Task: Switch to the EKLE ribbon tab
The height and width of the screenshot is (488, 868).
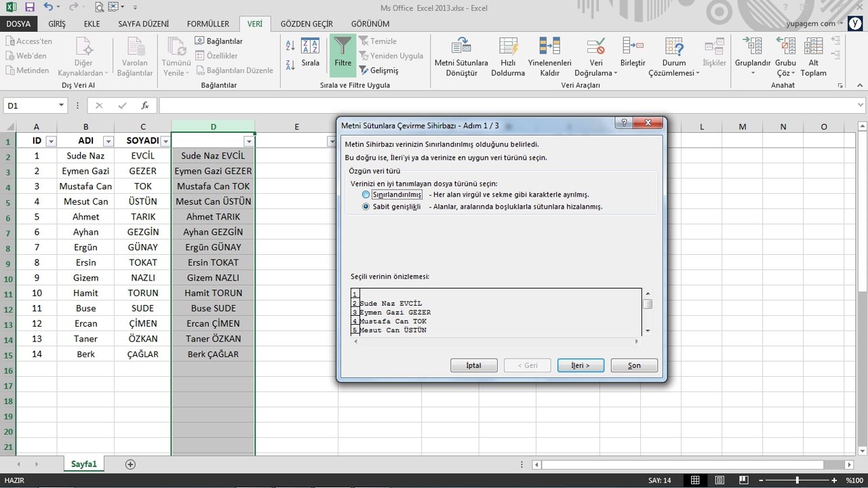Action: pyautogui.click(x=92, y=24)
